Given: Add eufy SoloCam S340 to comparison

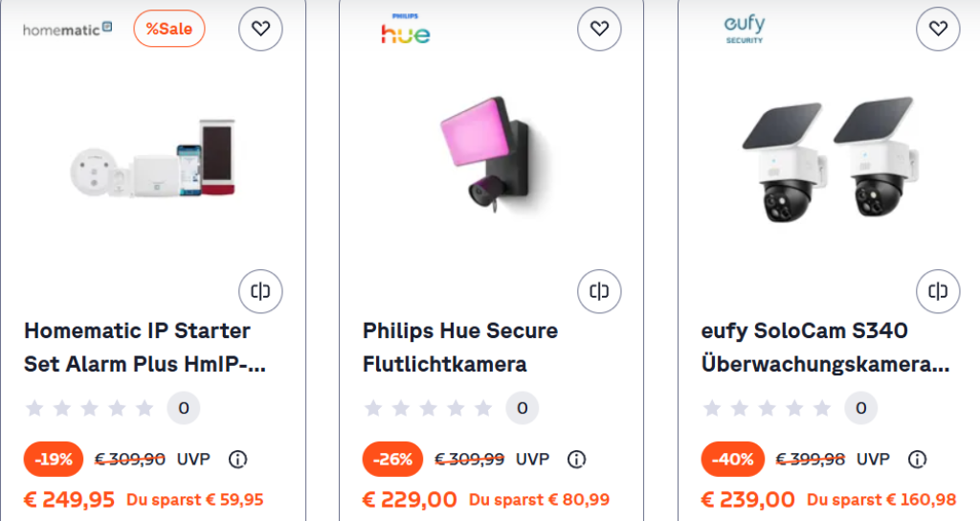Looking at the screenshot, I should 938,291.
